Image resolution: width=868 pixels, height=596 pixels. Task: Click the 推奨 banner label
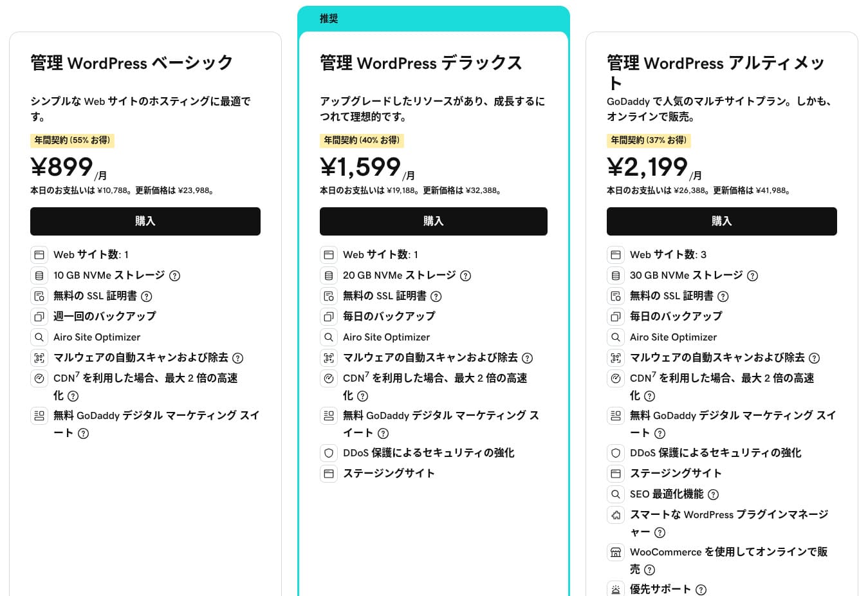tap(329, 19)
